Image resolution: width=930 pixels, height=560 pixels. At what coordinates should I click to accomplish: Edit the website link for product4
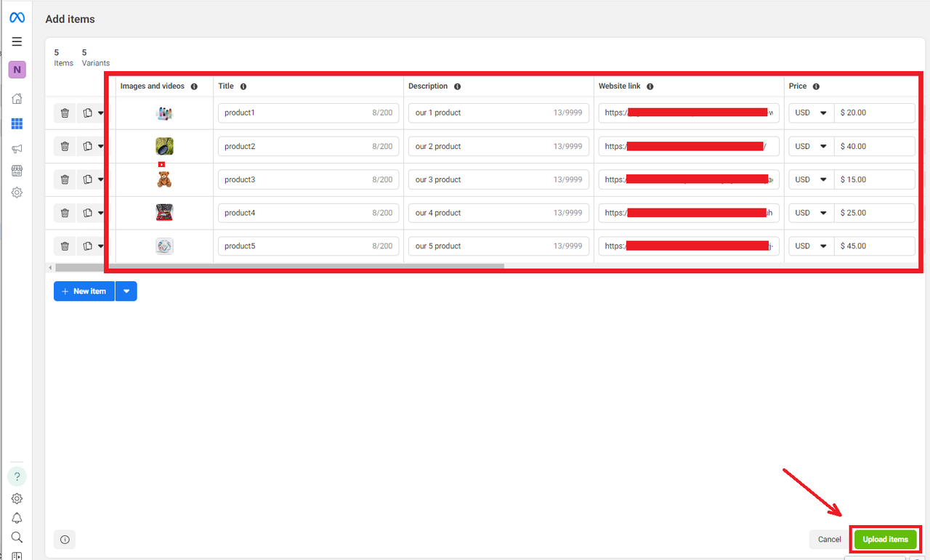(689, 213)
